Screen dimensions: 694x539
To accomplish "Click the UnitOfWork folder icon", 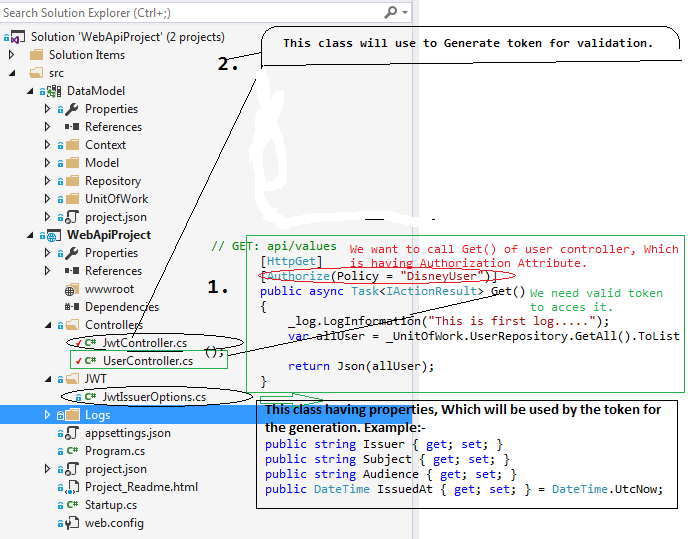I will [72, 199].
